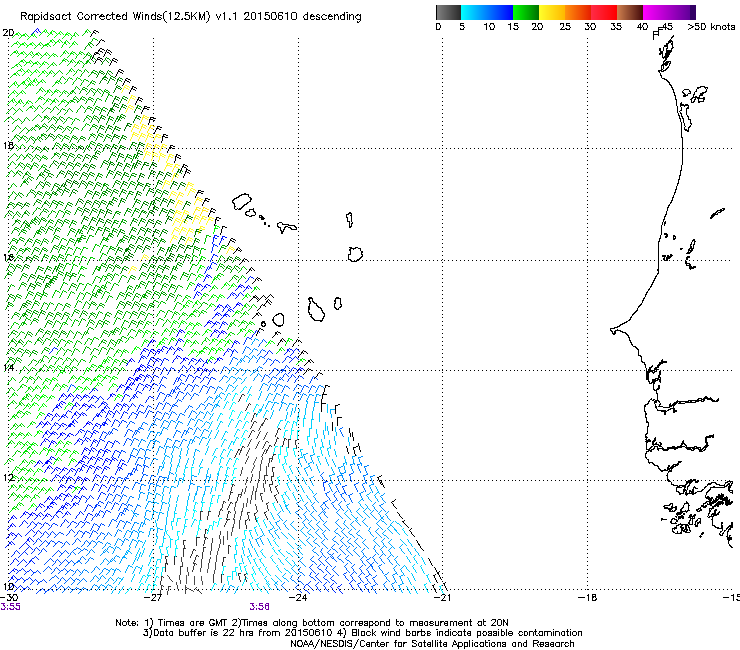The height and width of the screenshot is (650, 740).
Task: Click the '-18' longitude axis label
Action: tap(587, 597)
